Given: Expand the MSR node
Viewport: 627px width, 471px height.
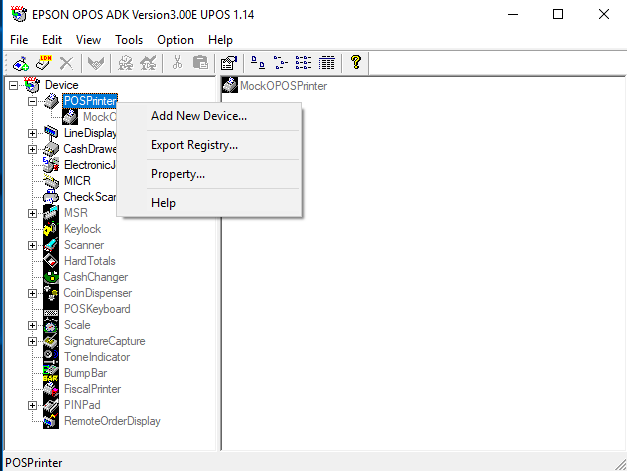Looking at the screenshot, I should click(x=32, y=213).
